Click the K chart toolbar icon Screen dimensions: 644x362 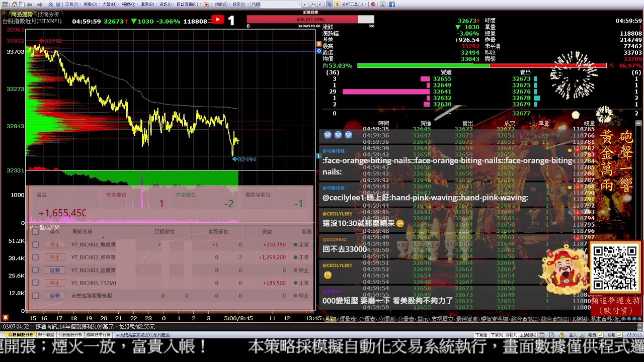(x=320, y=4)
